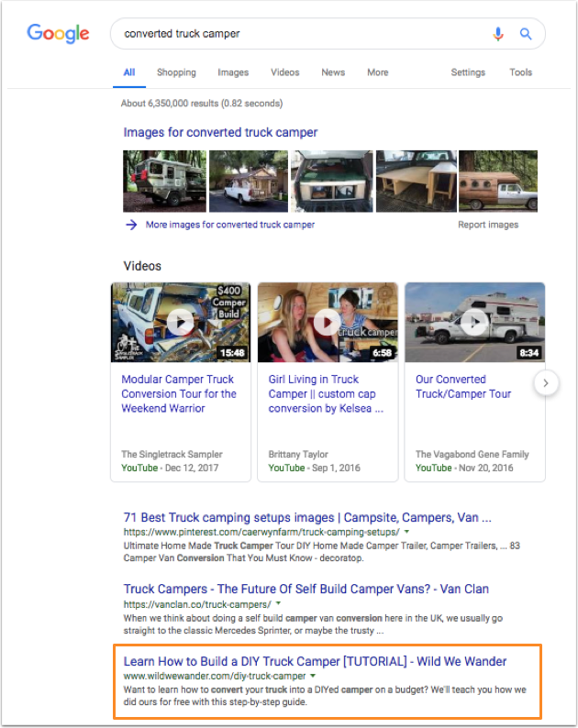Click the arrow beside More images link
This screenshot has height=728, width=578.
[131, 225]
